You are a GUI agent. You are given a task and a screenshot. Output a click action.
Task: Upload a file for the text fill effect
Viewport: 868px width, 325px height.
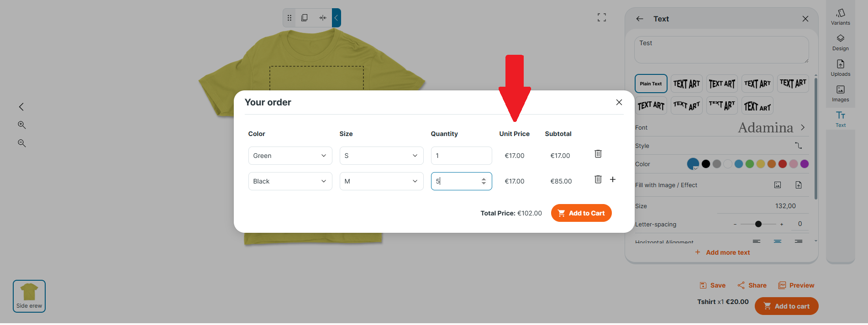799,185
